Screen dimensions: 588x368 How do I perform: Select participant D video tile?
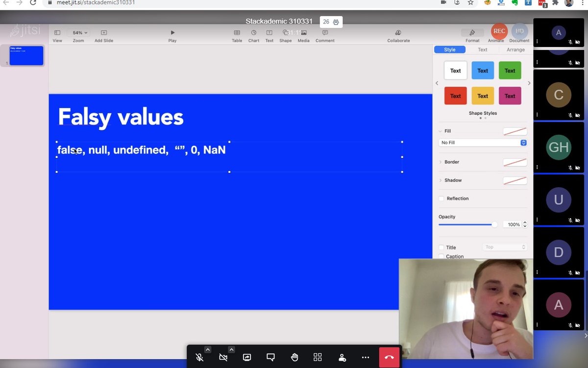(x=559, y=252)
